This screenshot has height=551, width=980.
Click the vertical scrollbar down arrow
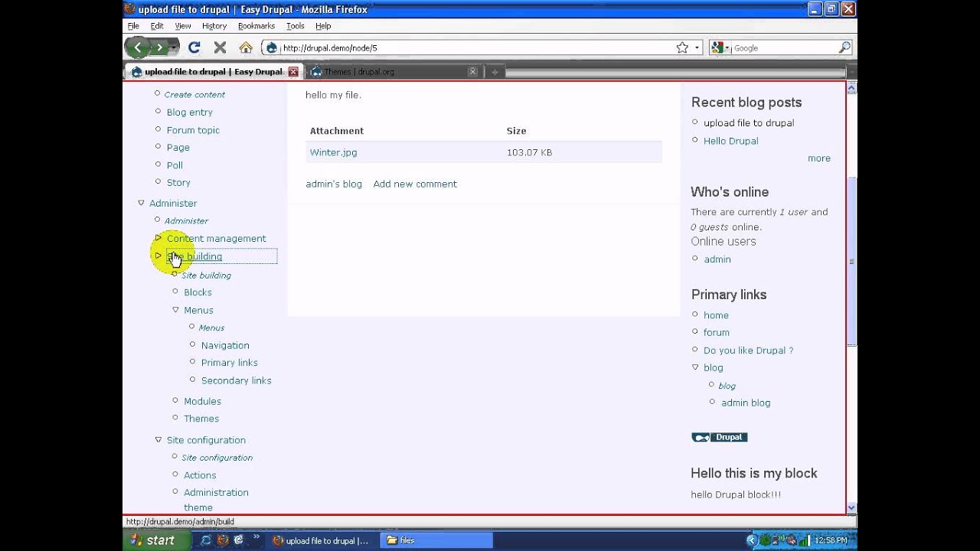click(851, 507)
